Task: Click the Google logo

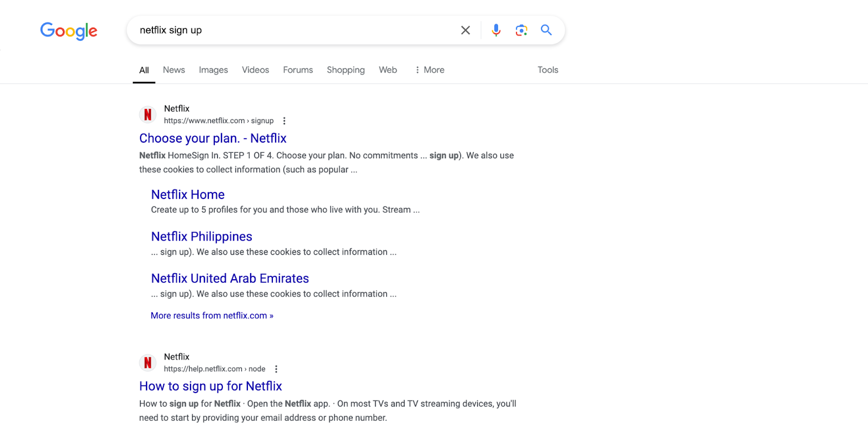Action: [x=69, y=31]
